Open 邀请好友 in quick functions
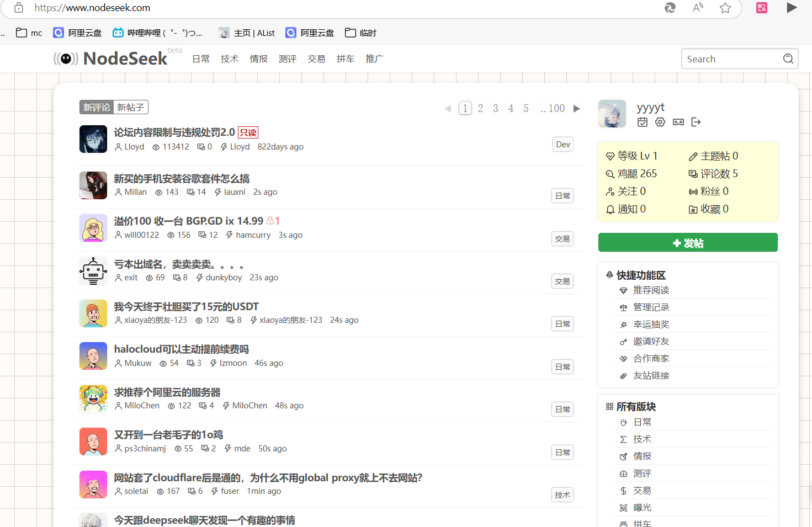812x527 pixels. (x=651, y=341)
